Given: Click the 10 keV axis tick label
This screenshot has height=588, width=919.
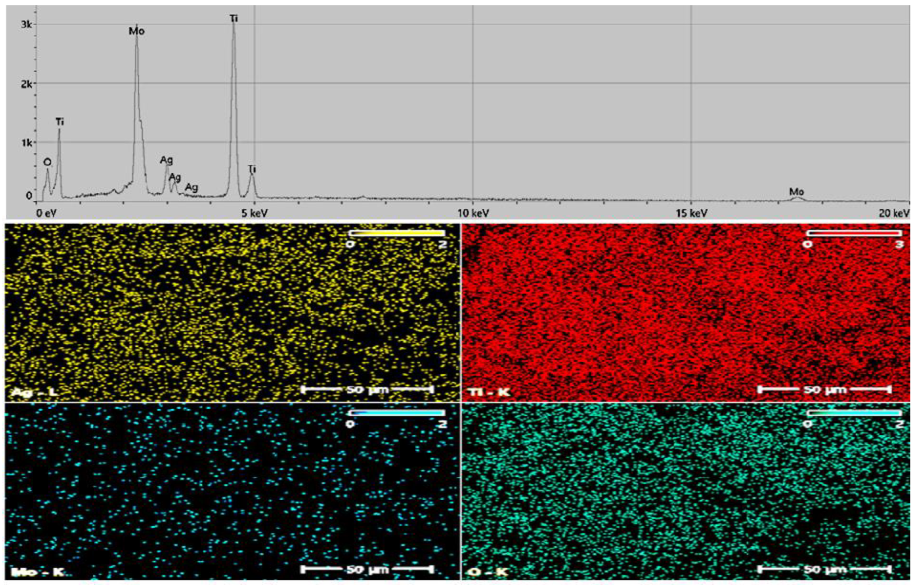Looking at the screenshot, I should click(473, 213).
